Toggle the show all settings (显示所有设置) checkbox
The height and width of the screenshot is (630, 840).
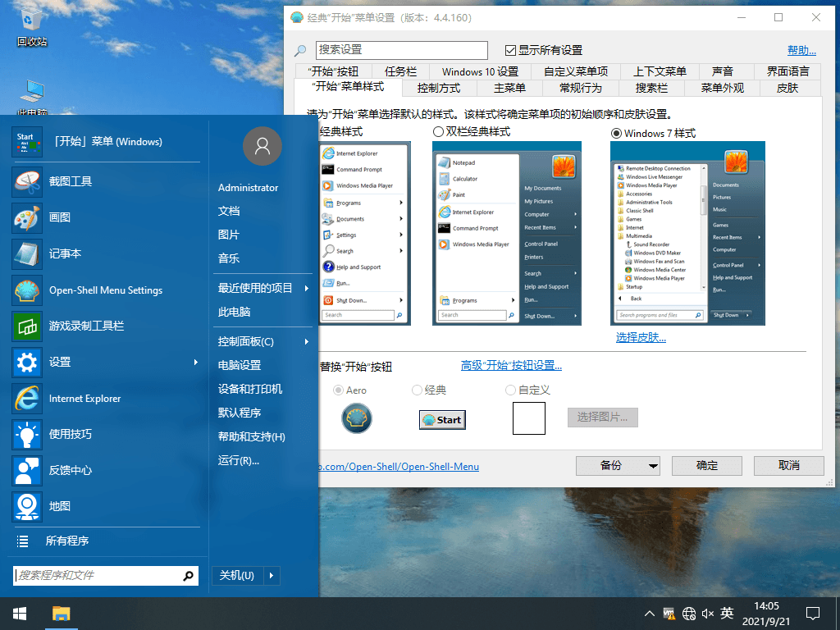click(x=510, y=50)
